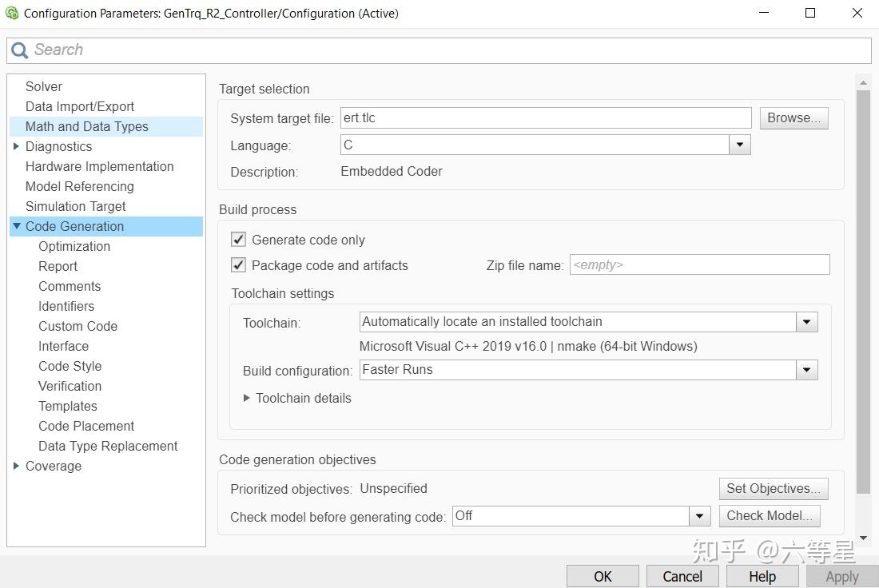879x588 pixels.
Task: Confirm settings with OK button
Action: tap(603, 576)
